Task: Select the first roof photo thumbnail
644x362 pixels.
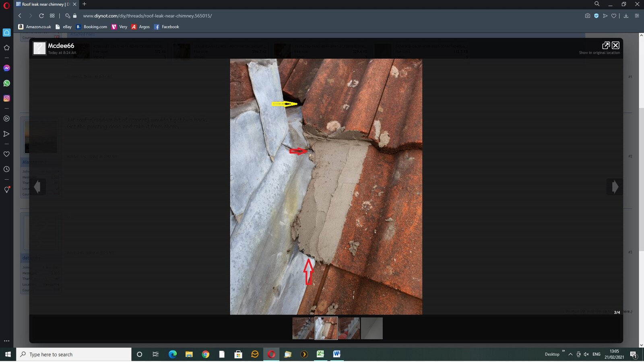Action: click(x=303, y=328)
